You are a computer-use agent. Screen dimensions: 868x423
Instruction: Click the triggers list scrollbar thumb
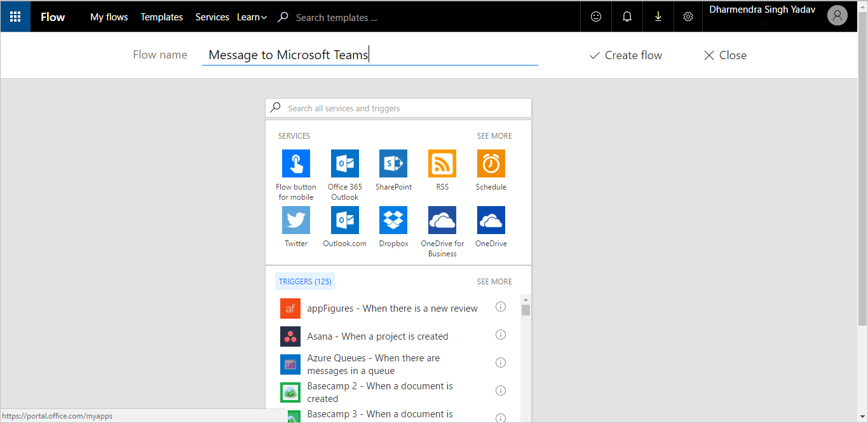[x=526, y=310]
